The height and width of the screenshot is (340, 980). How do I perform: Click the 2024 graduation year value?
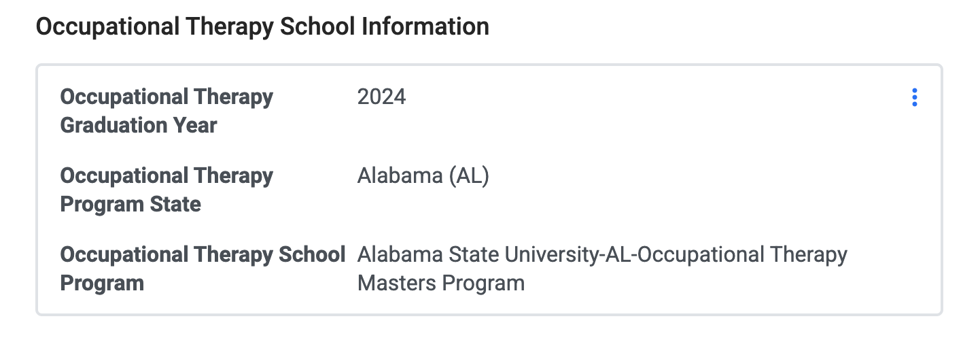pyautogui.click(x=381, y=97)
